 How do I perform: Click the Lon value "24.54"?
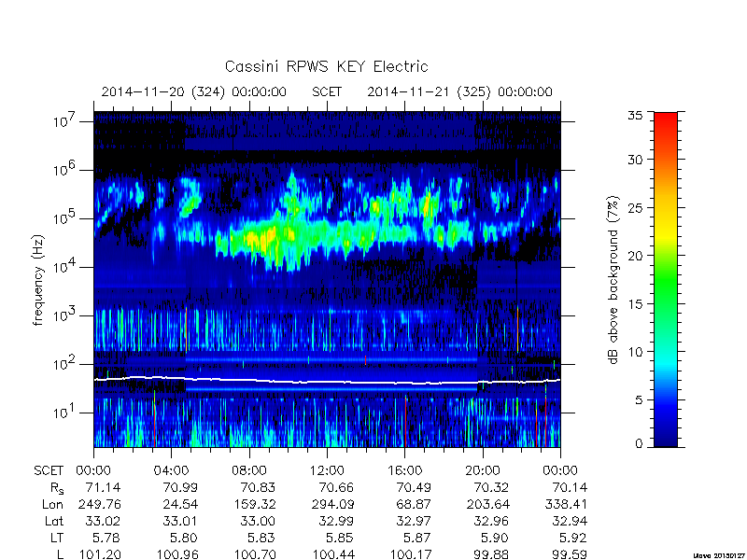click(180, 504)
